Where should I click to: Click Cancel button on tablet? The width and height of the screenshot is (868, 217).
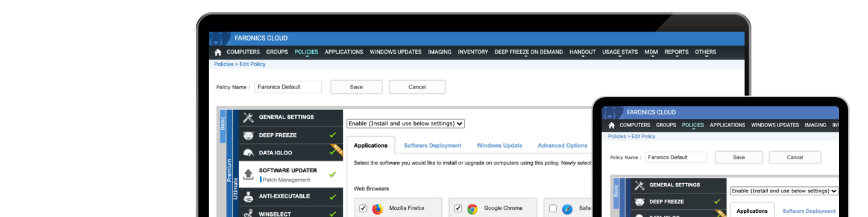coord(795,157)
